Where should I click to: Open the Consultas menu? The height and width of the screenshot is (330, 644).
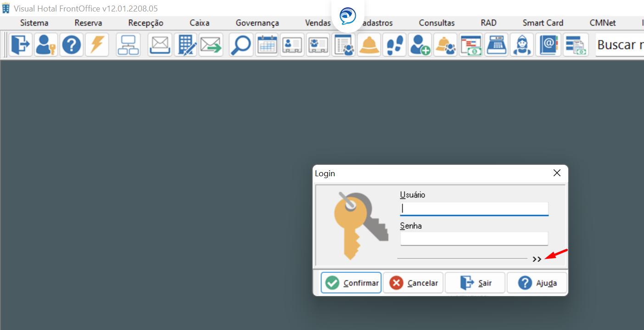click(437, 23)
